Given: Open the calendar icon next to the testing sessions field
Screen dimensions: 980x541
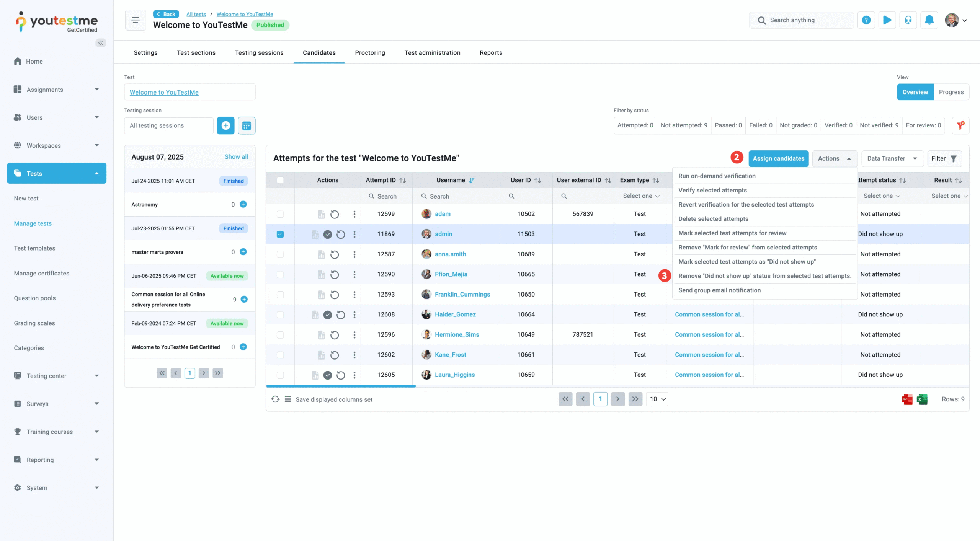Looking at the screenshot, I should point(247,125).
